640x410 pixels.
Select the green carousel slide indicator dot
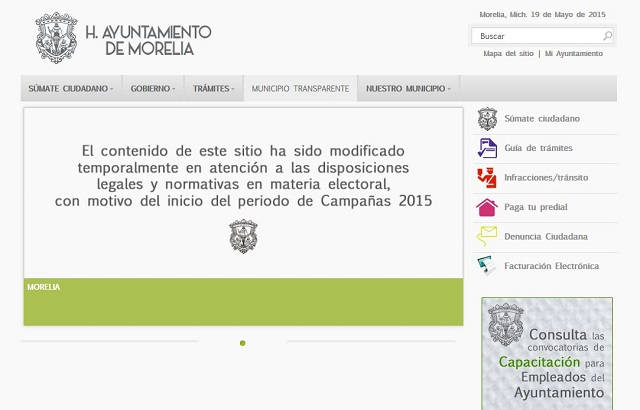click(x=242, y=343)
